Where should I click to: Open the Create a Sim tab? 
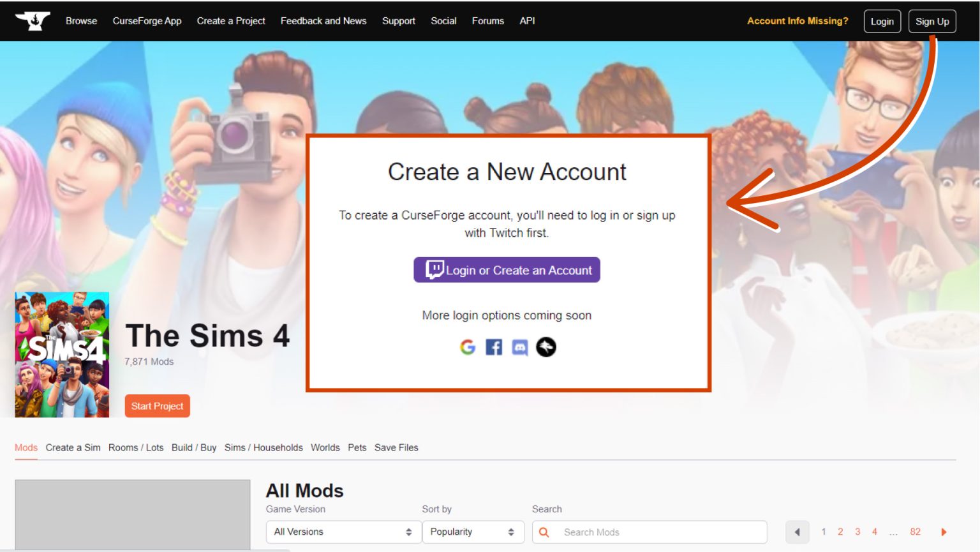point(72,447)
